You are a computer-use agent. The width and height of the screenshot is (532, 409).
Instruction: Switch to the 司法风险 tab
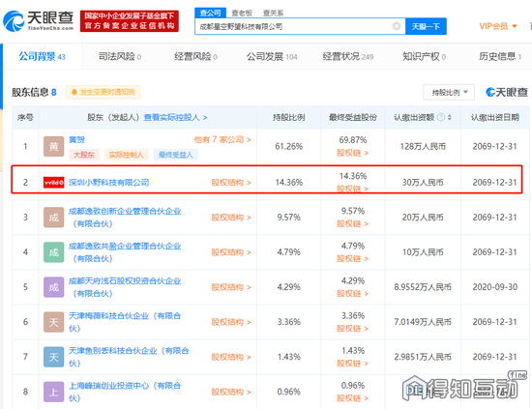[x=119, y=56]
